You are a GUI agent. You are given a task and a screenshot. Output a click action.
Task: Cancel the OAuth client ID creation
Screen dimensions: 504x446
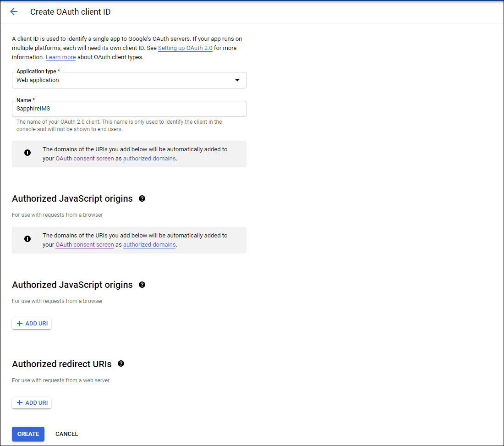coord(66,434)
